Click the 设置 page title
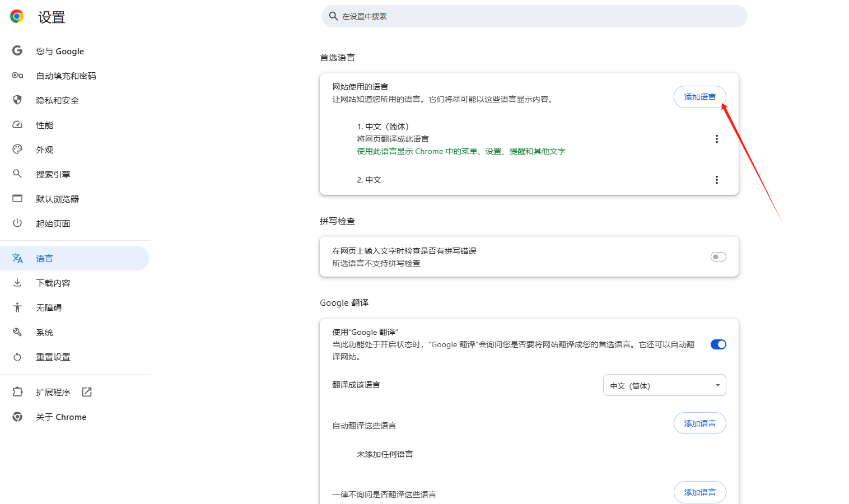The image size is (849, 504). pyautogui.click(x=52, y=17)
